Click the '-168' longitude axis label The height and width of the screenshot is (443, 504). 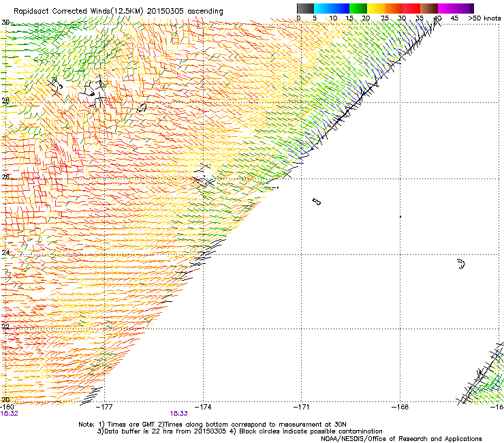pos(400,407)
